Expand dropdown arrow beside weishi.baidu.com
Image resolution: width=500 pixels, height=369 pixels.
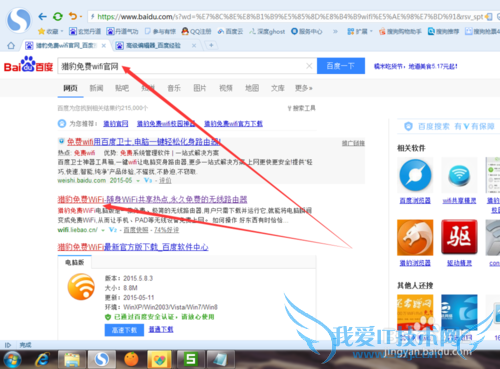pyautogui.click(x=138, y=181)
